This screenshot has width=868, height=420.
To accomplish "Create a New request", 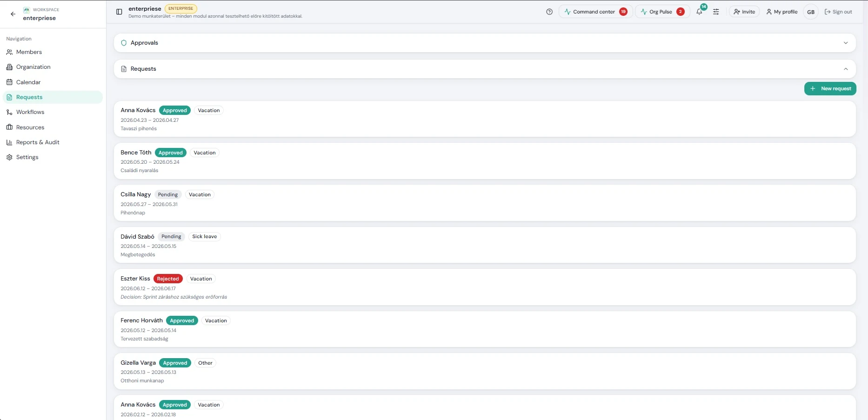I will pyautogui.click(x=830, y=88).
